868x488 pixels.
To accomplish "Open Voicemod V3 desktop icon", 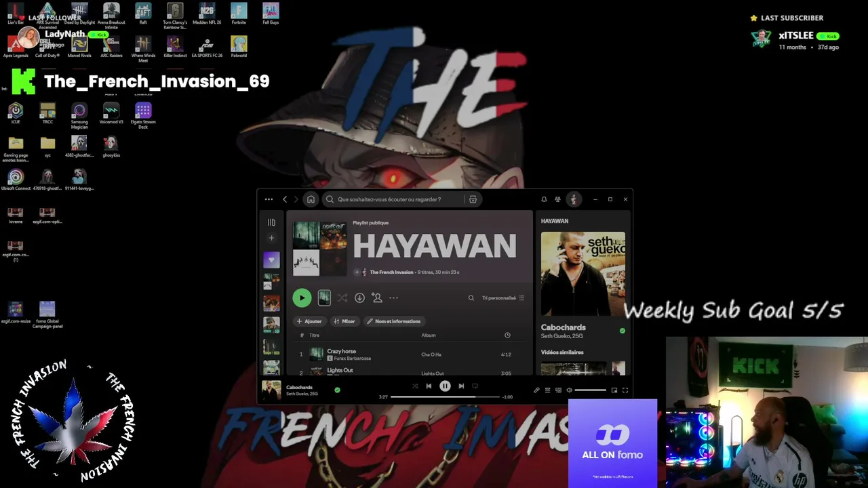I will click(x=111, y=113).
